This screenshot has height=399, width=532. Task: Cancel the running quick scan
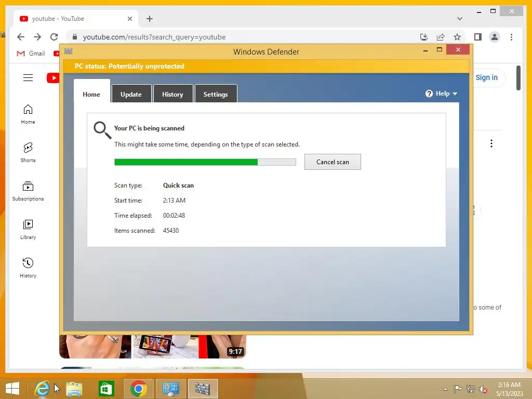[332, 162]
